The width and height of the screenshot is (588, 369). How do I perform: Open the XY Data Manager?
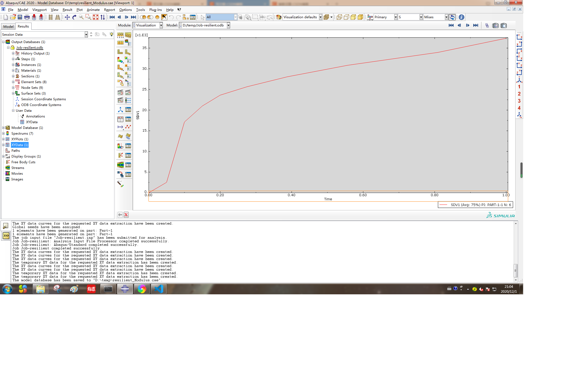pos(128,119)
